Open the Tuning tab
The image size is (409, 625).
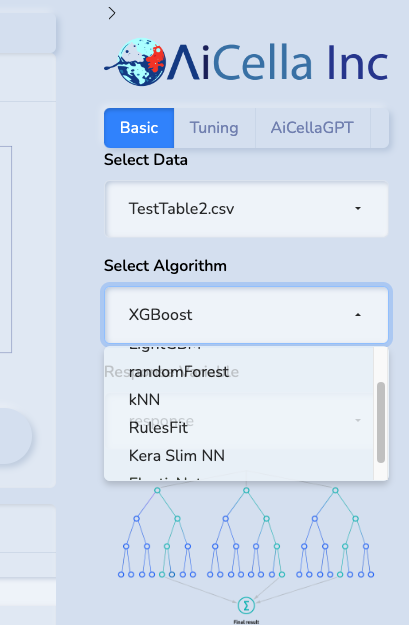tap(214, 128)
